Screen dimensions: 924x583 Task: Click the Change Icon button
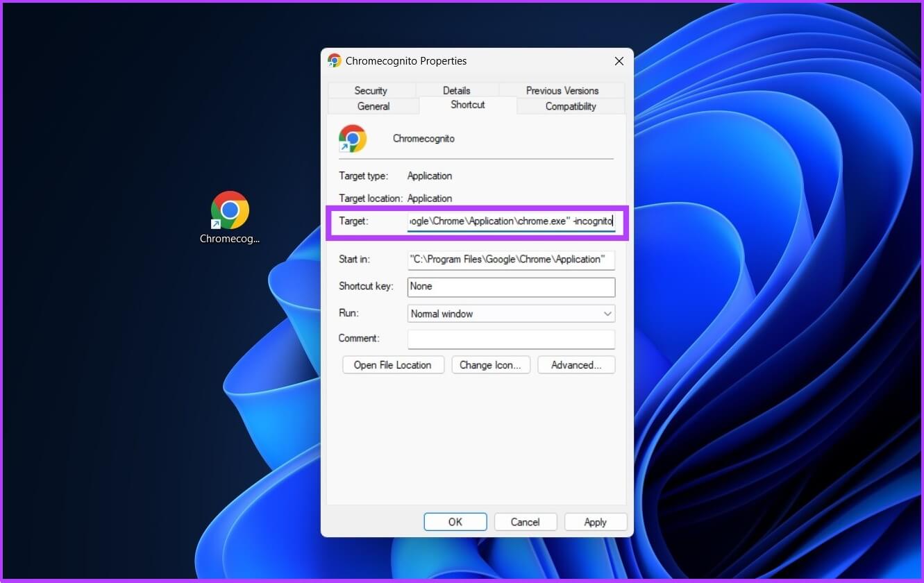491,365
